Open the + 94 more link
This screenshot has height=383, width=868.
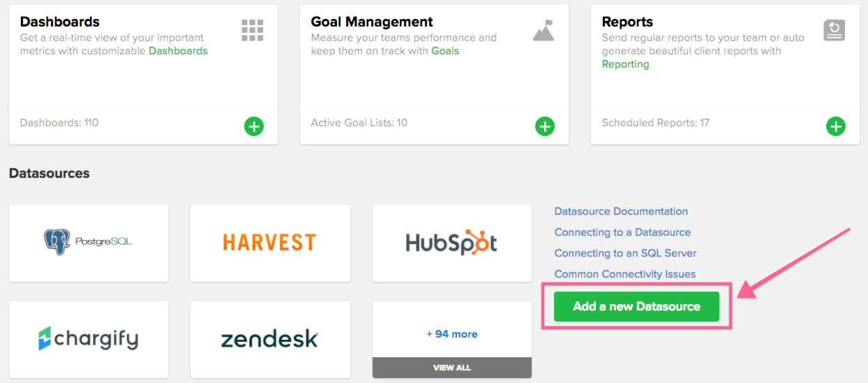pos(452,334)
